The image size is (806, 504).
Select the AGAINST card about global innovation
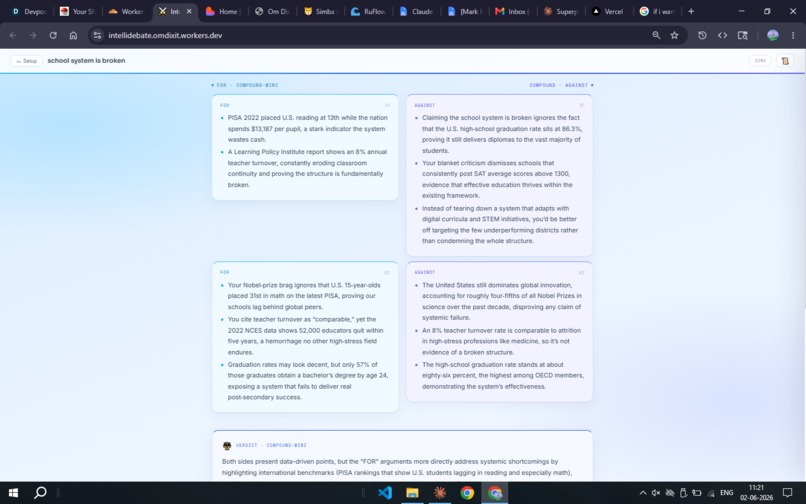point(499,332)
